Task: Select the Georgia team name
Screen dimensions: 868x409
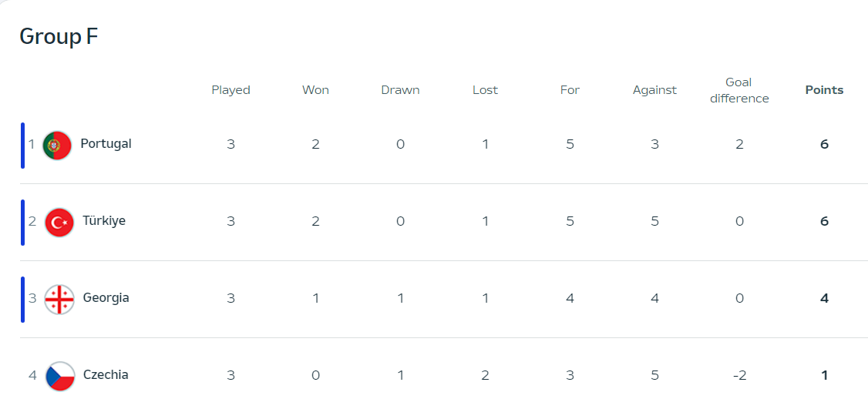Action: click(106, 298)
